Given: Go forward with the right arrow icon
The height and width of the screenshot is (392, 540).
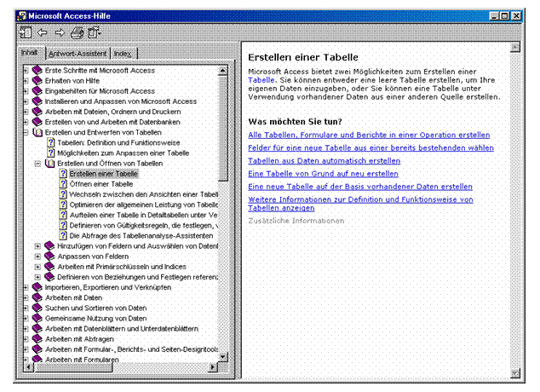Looking at the screenshot, I should [60, 32].
